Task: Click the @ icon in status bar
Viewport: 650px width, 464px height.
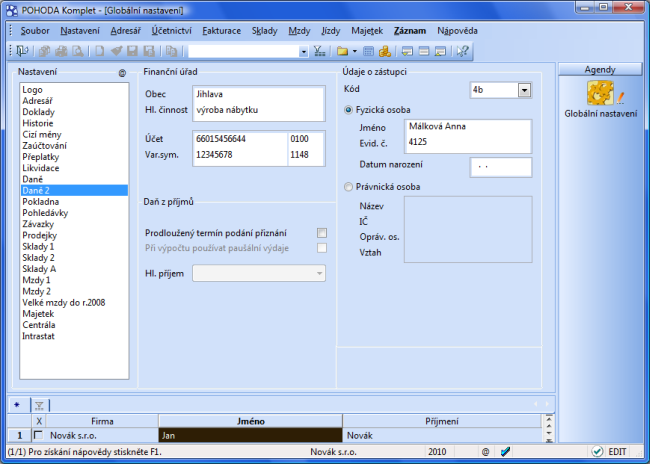Action: coord(485,452)
